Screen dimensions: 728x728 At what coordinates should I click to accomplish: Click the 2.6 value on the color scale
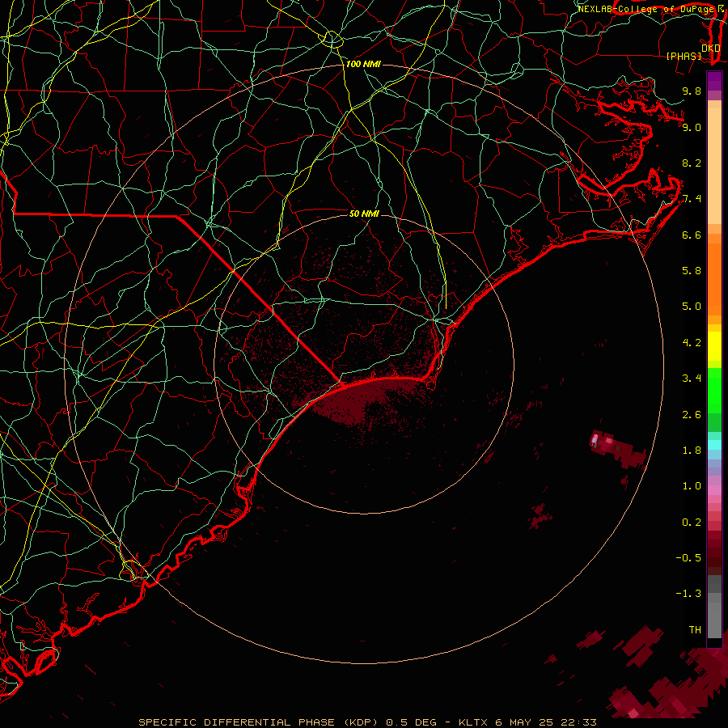[x=692, y=415]
